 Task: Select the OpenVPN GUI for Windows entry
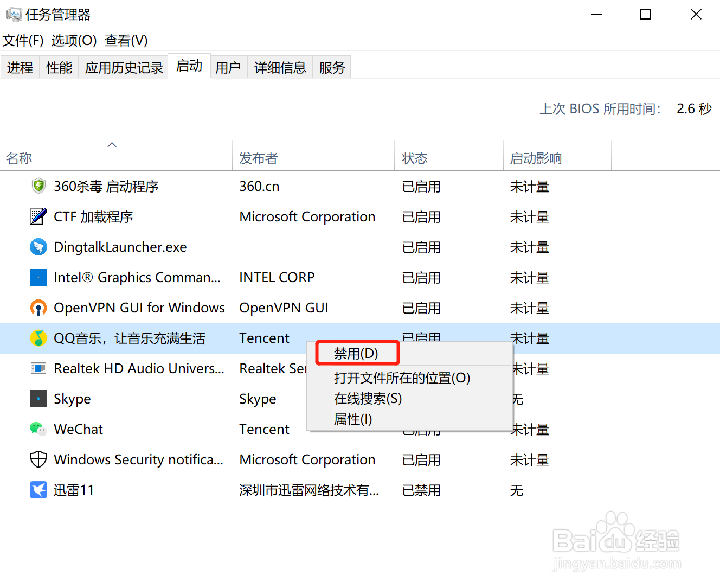click(x=139, y=308)
